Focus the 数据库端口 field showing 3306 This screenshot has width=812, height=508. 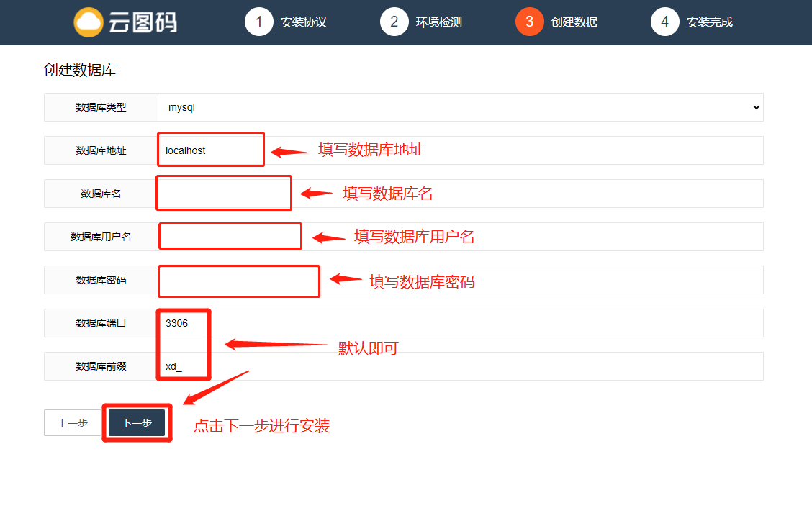tap(461, 323)
